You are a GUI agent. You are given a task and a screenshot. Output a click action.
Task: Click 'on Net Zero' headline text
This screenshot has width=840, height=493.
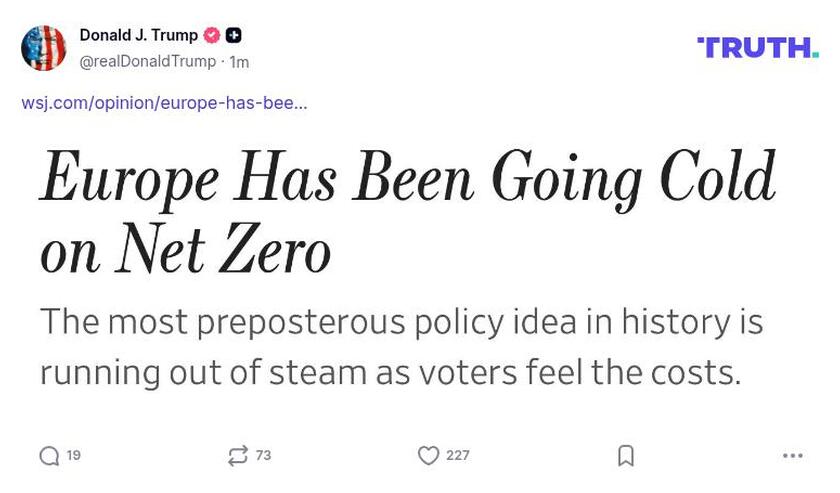tap(185, 251)
